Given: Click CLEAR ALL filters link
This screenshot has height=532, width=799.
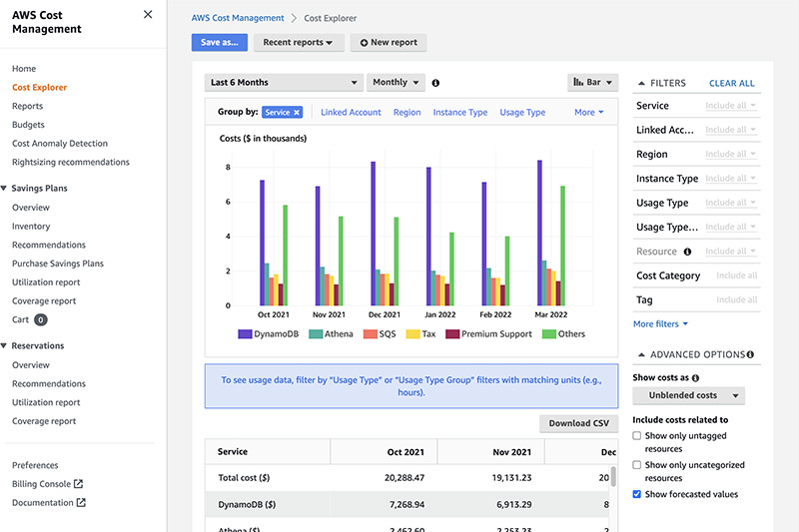Looking at the screenshot, I should point(732,84).
